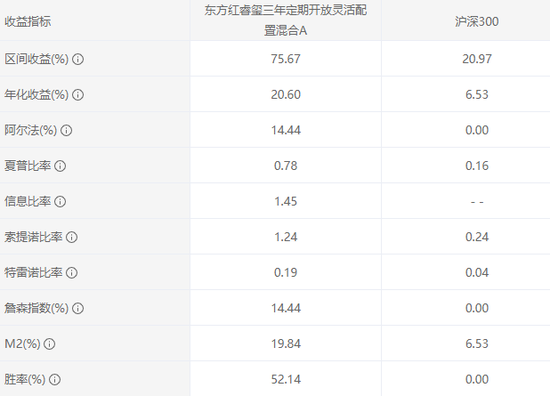
Task: Select the fund's 夏普比率 value 0.78
Action: [x=286, y=166]
